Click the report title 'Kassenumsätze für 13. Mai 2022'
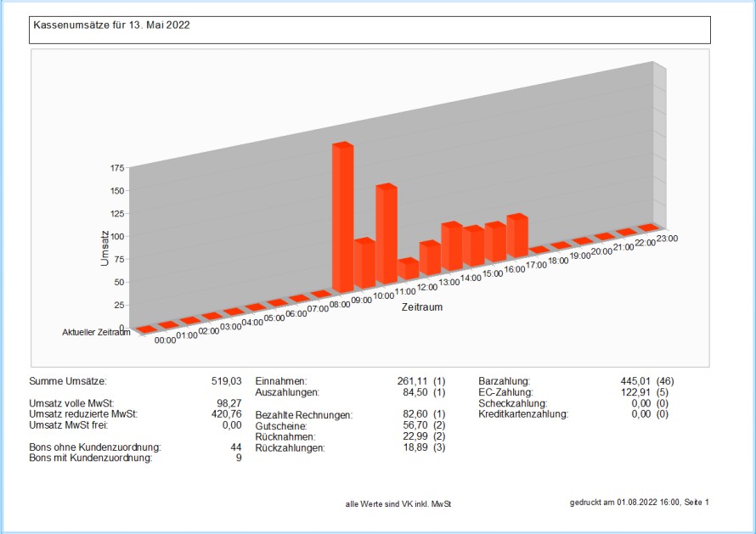This screenshot has height=534, width=756. tap(111, 25)
